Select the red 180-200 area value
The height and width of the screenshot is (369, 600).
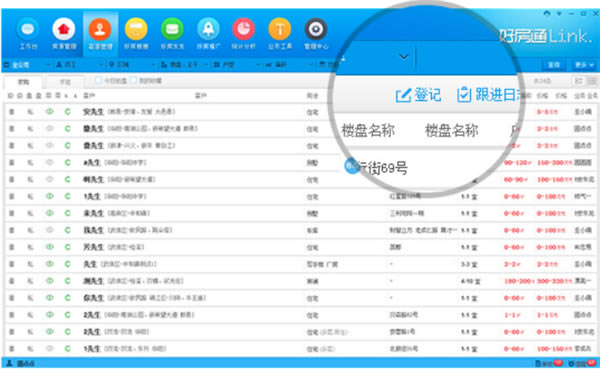[518, 281]
